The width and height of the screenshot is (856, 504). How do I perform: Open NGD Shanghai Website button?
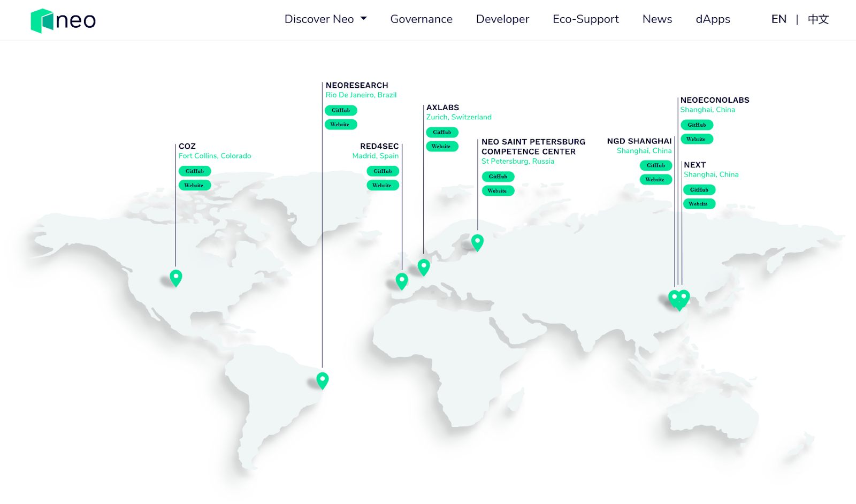point(656,179)
